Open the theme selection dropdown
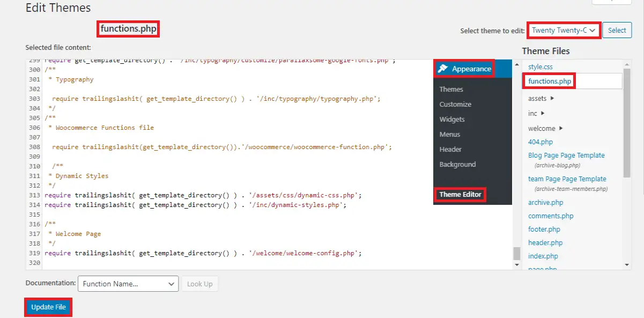The height and width of the screenshot is (318, 644). click(x=564, y=31)
